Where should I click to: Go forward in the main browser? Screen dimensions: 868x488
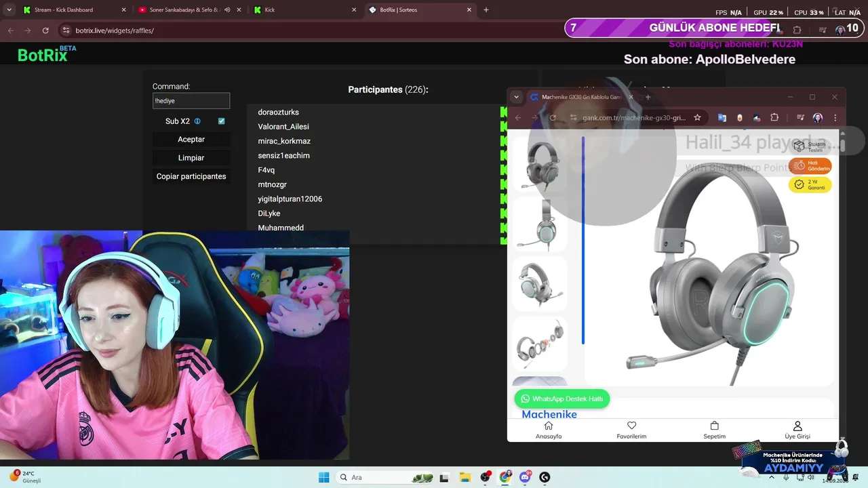point(28,30)
